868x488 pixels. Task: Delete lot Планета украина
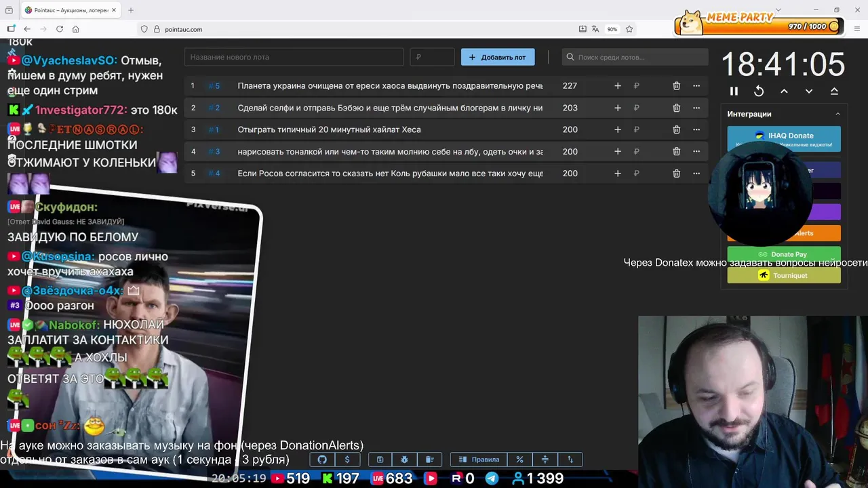point(676,86)
